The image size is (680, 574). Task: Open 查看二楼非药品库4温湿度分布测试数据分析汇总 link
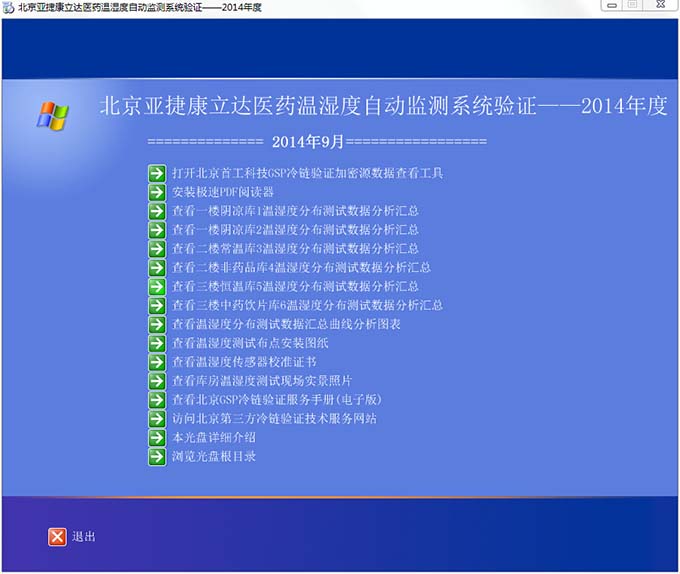[301, 267]
